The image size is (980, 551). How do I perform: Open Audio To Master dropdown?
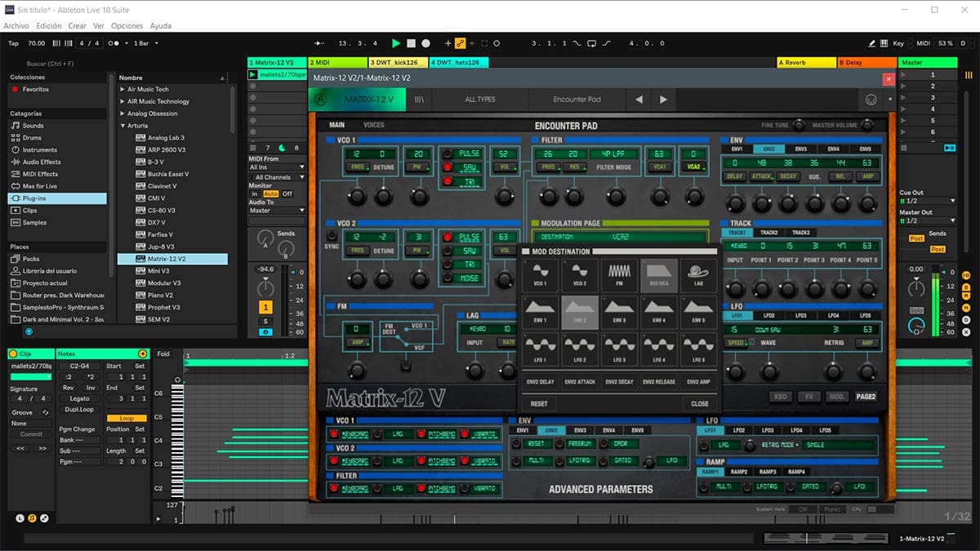[277, 211]
